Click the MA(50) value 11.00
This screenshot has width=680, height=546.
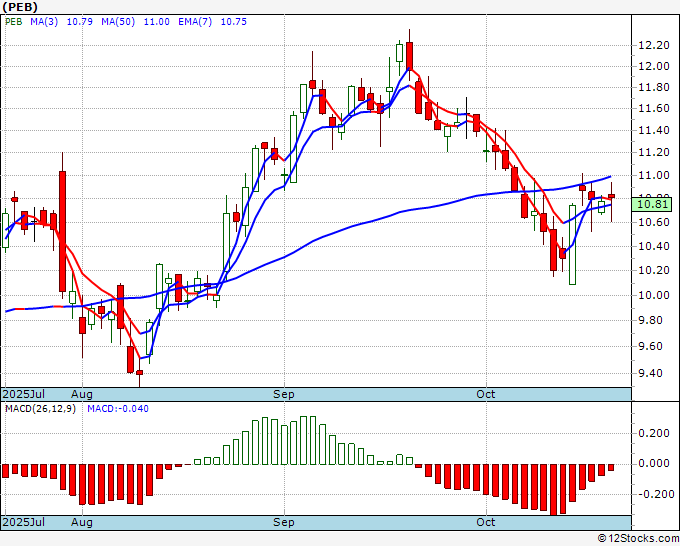[x=156, y=22]
